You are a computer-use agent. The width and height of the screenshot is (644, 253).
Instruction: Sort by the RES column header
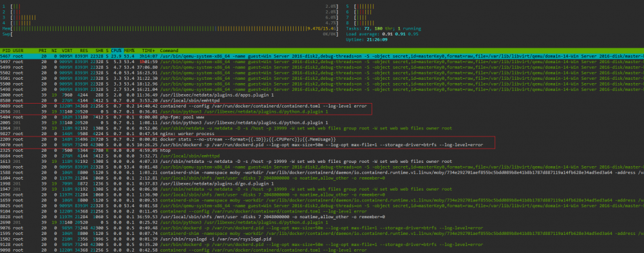(84, 50)
